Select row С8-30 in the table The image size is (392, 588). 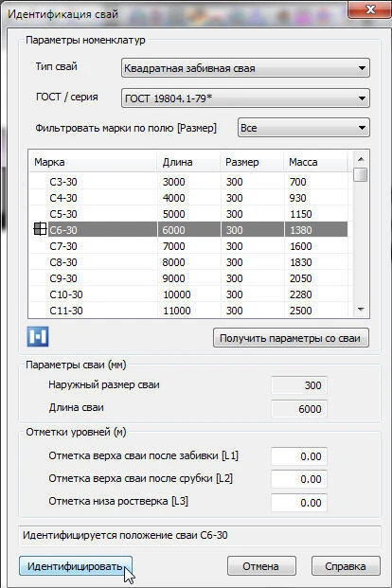188,262
